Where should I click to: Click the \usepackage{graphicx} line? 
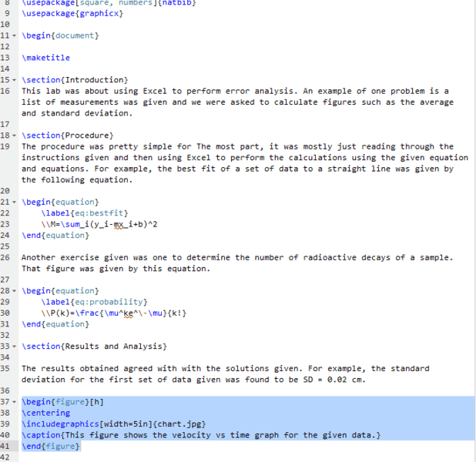[72, 14]
